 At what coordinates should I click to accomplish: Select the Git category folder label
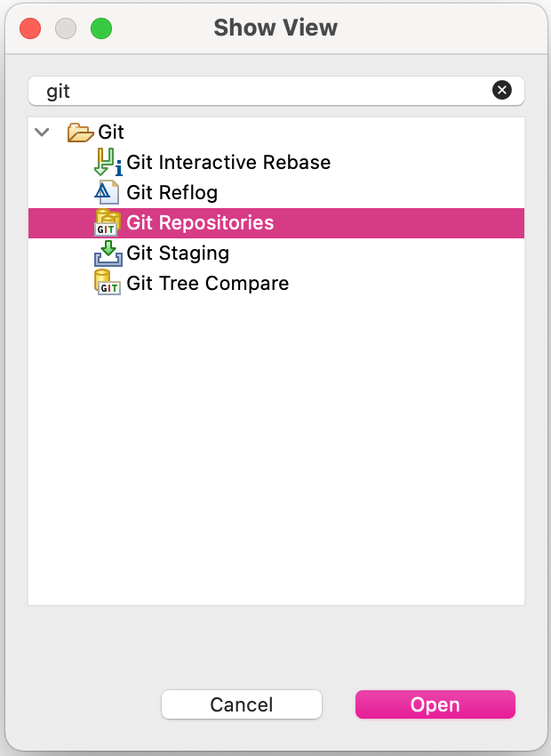[111, 133]
